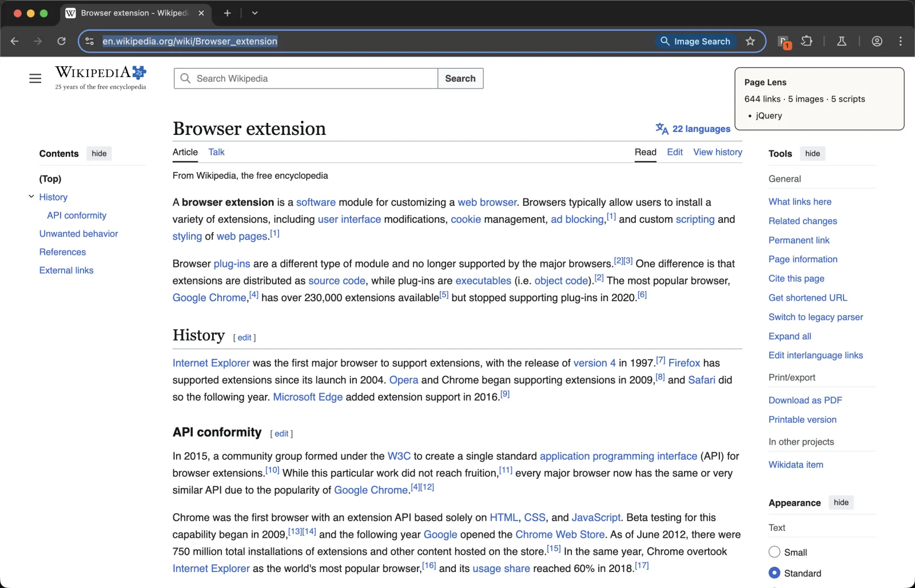The width and height of the screenshot is (915, 588).
Task: Open the Chrome Web Store article link
Action: [x=560, y=534]
